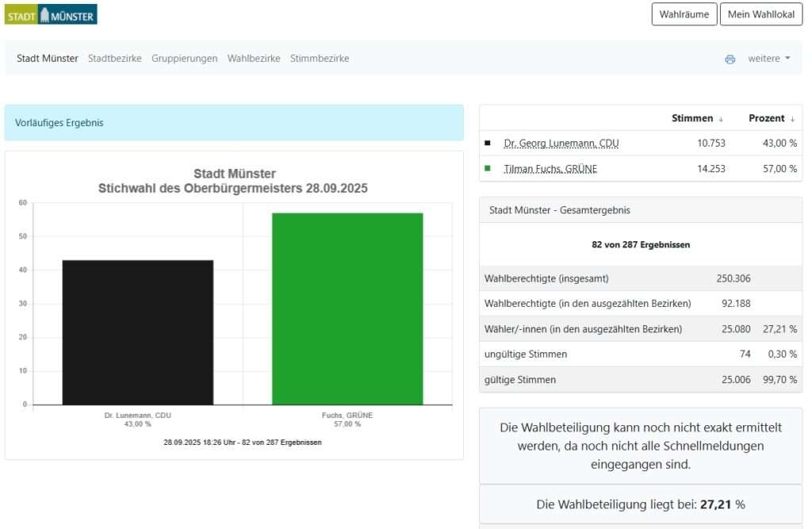Sort by Stimmen column arrow
This screenshot has height=529, width=812.
tap(721, 119)
